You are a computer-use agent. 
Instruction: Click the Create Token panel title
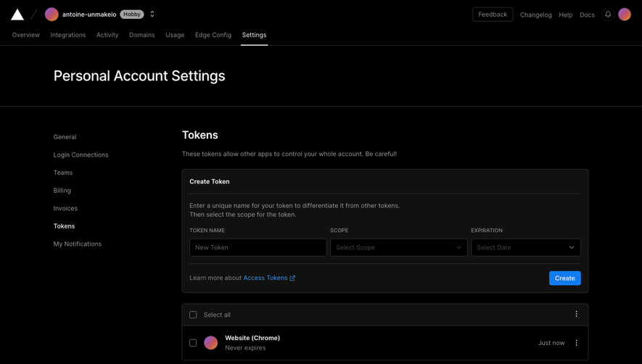tap(209, 182)
